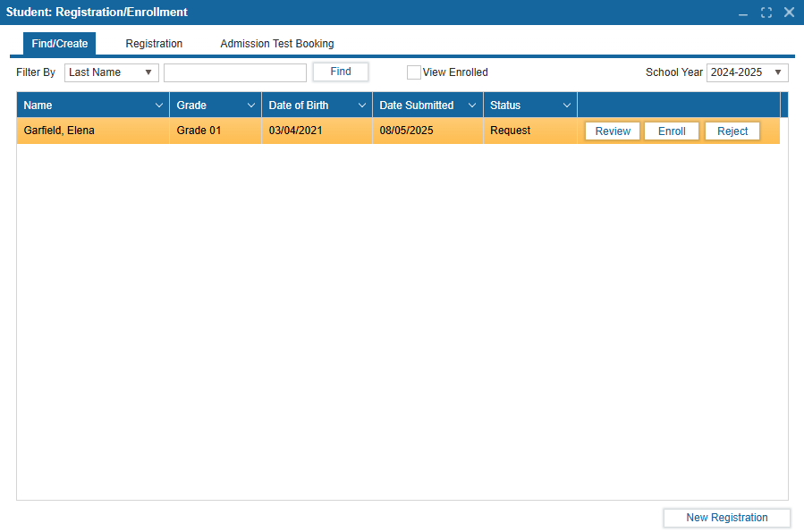
Task: Close the Registration/Enrollment window
Action: pos(789,13)
